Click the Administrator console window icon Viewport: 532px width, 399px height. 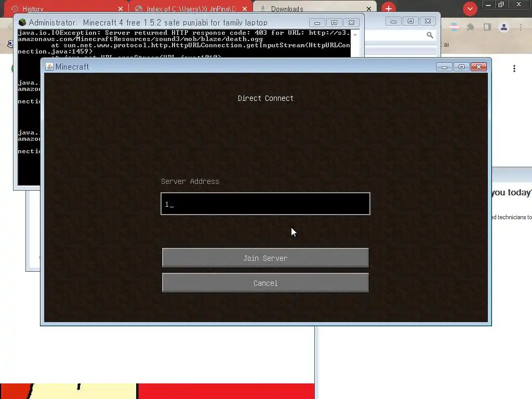tap(22, 22)
